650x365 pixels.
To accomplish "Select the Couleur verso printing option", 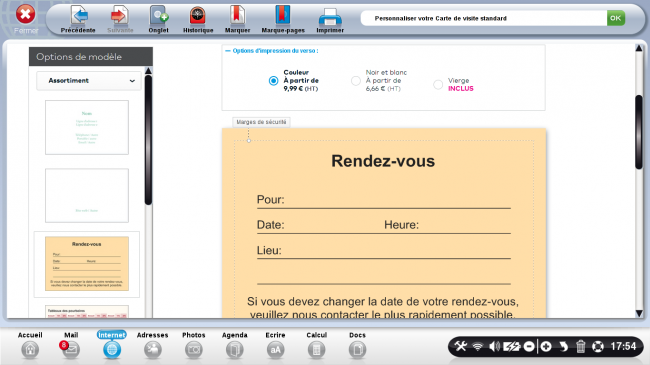I will coord(273,80).
